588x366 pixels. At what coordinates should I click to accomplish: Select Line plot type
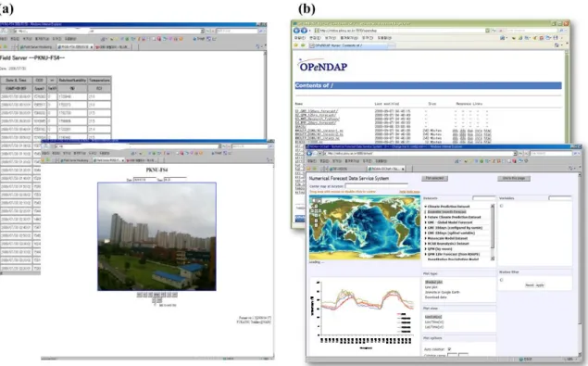coord(432,287)
